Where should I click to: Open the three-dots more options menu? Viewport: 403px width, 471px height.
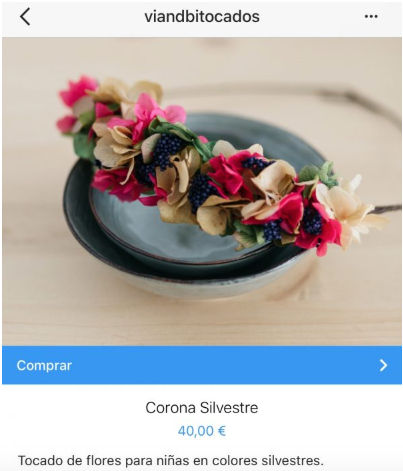371,16
